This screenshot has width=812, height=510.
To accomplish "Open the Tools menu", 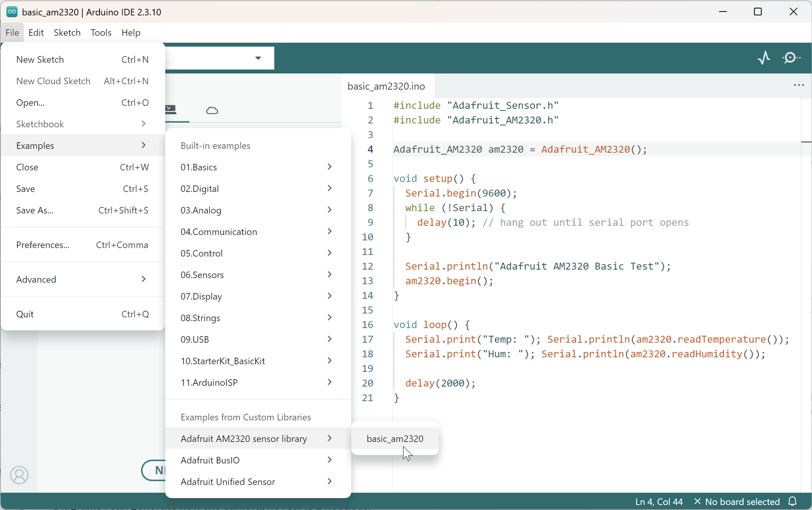I will click(x=101, y=33).
